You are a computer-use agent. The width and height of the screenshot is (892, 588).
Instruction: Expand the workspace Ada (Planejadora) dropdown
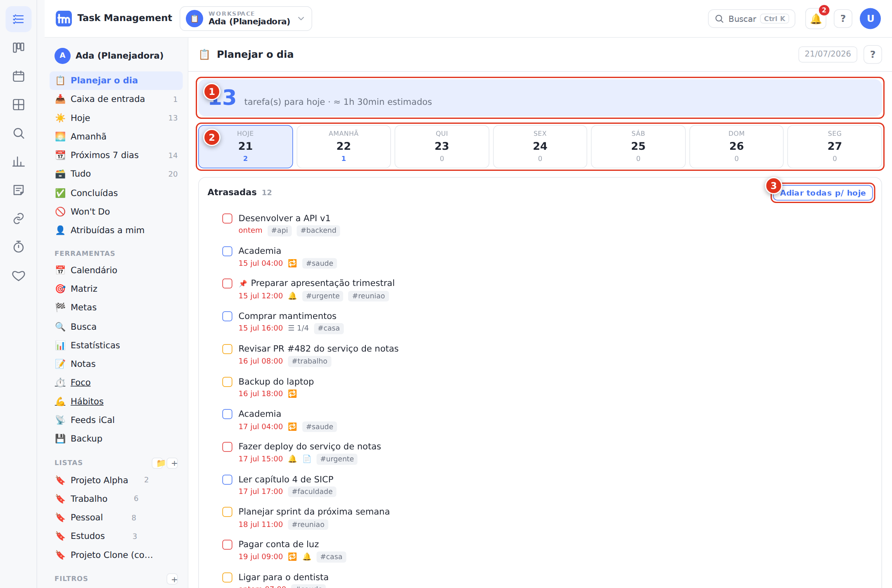coord(246,19)
